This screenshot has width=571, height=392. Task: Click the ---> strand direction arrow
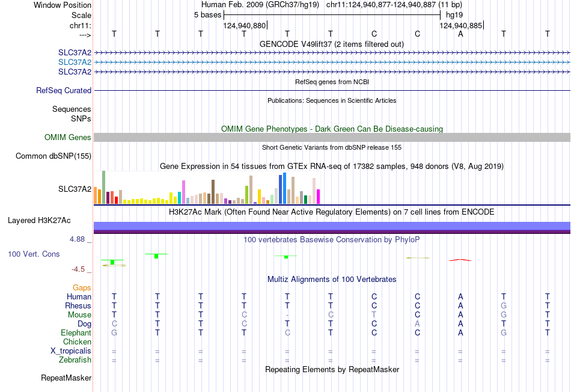tap(85, 35)
